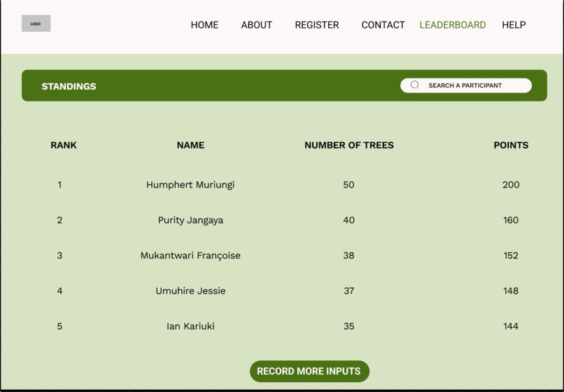Screen dimensions: 564x392
Task: Click the NUMBER OF TREES header
Action: pos(349,145)
